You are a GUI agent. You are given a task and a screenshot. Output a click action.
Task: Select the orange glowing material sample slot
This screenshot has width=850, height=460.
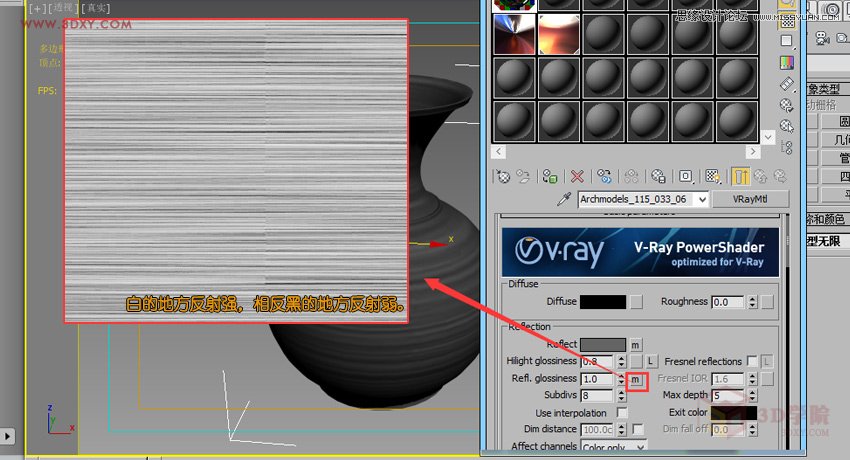559,34
